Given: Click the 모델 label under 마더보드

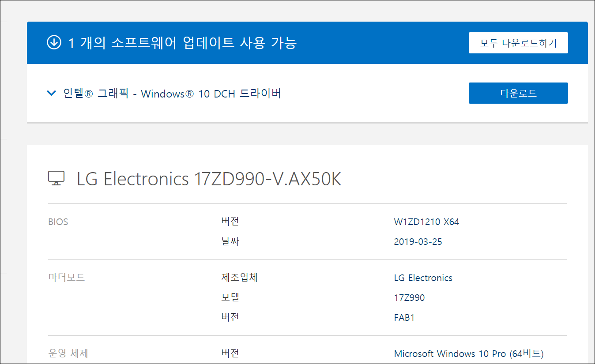Looking at the screenshot, I should coord(230,297).
